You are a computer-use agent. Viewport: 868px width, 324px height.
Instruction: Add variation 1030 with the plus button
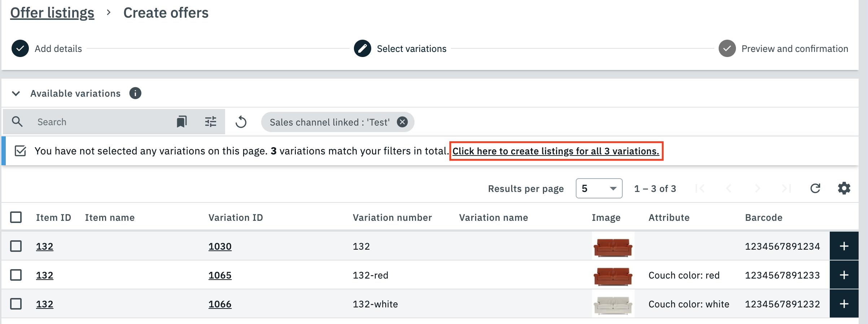844,246
